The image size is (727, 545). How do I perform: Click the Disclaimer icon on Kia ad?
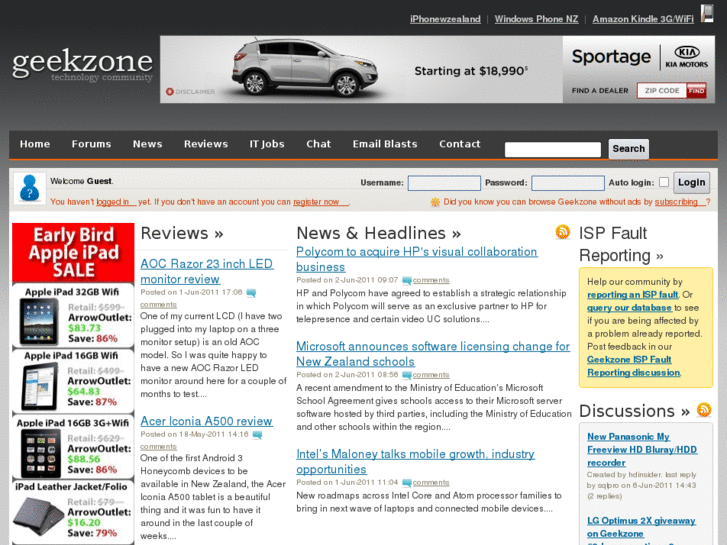170,92
